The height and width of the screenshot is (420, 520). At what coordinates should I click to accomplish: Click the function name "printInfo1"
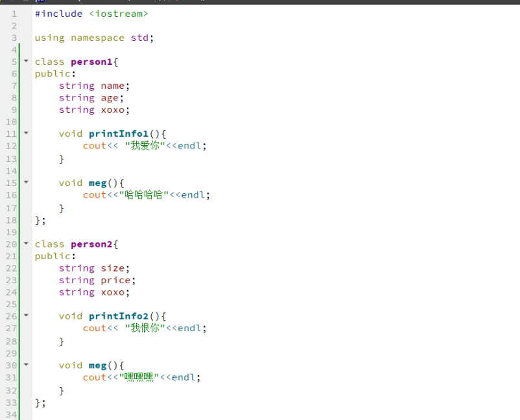click(119, 134)
